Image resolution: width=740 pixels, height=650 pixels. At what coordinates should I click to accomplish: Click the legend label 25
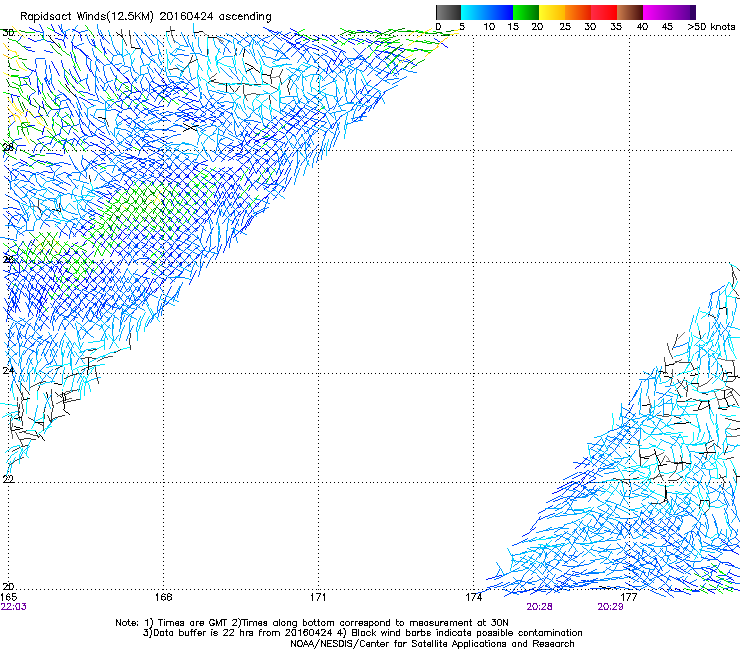coord(565,27)
